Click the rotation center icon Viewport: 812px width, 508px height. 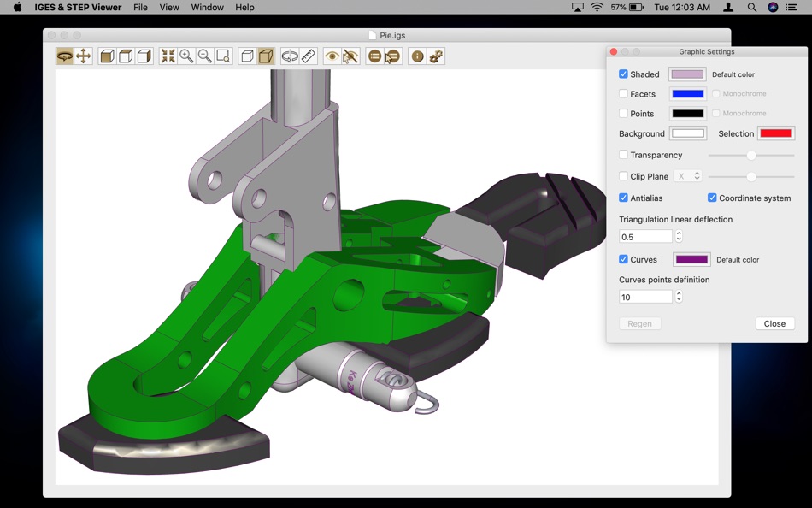click(290, 56)
